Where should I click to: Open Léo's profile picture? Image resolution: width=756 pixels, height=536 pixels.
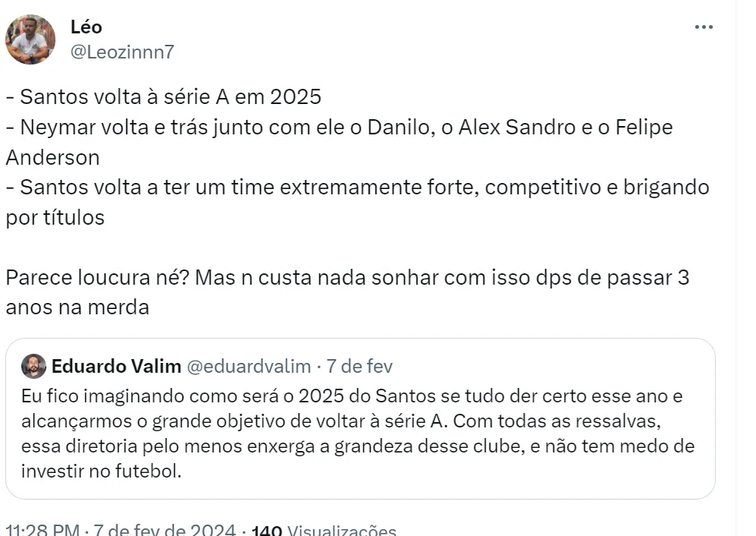pos(30,39)
